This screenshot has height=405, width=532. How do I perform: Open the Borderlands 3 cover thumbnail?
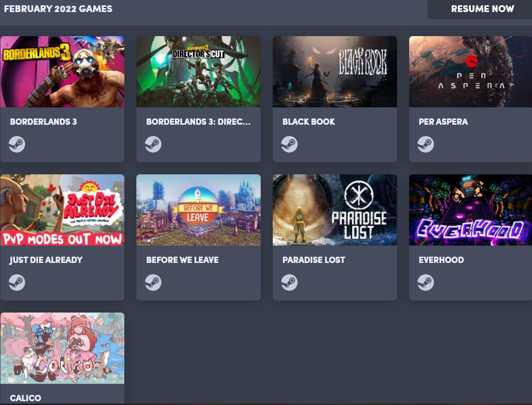click(63, 72)
